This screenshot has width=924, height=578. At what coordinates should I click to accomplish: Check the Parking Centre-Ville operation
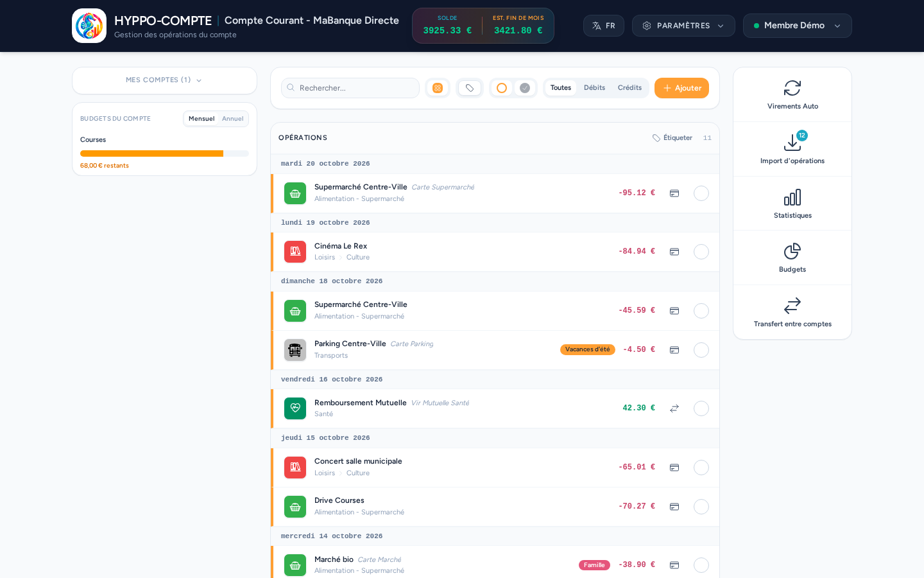(701, 350)
